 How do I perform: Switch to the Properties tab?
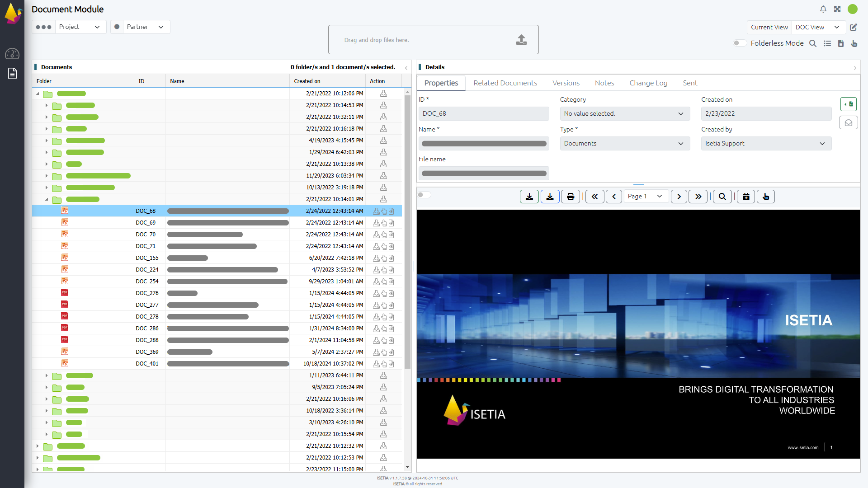pyautogui.click(x=441, y=83)
